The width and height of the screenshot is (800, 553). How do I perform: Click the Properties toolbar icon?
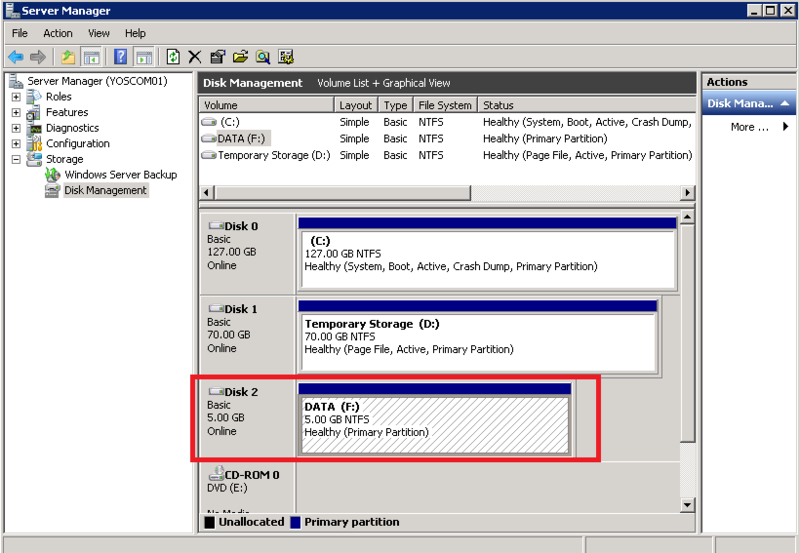pyautogui.click(x=217, y=57)
